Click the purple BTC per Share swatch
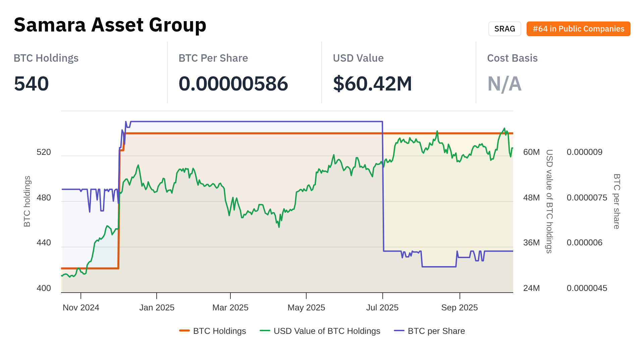This screenshot has height=362, width=644. coord(399,331)
